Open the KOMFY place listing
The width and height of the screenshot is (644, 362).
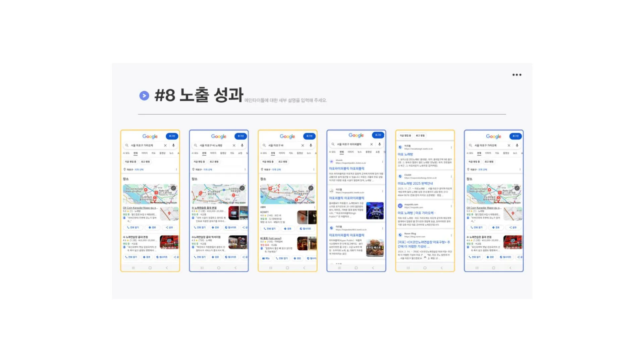[264, 212]
